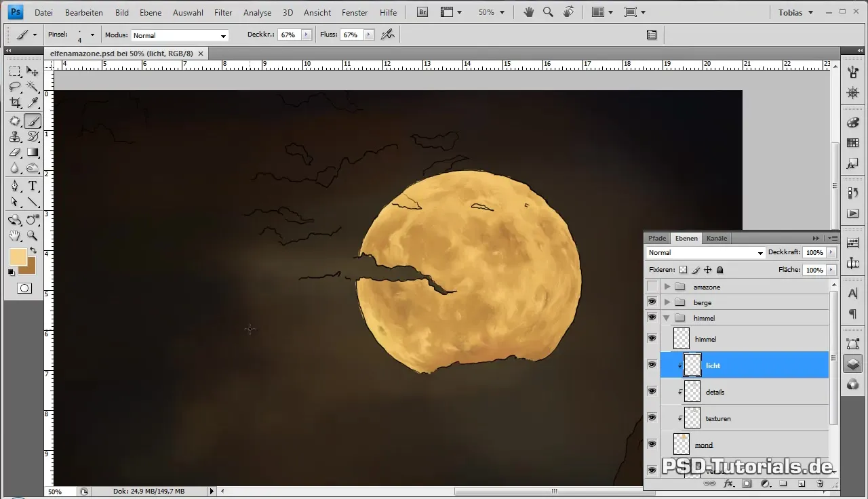Select the Magic Wand tool

coord(32,87)
